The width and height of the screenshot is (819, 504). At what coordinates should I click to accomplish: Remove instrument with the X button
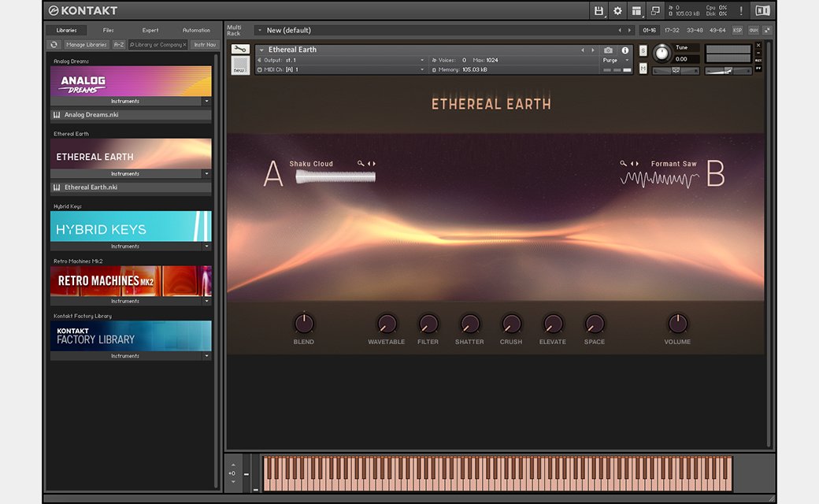tap(758, 46)
